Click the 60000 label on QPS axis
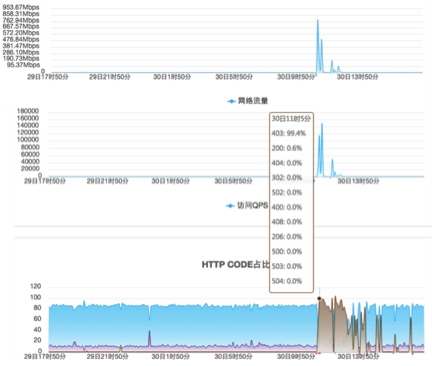The width and height of the screenshot is (432, 366). click(30, 154)
